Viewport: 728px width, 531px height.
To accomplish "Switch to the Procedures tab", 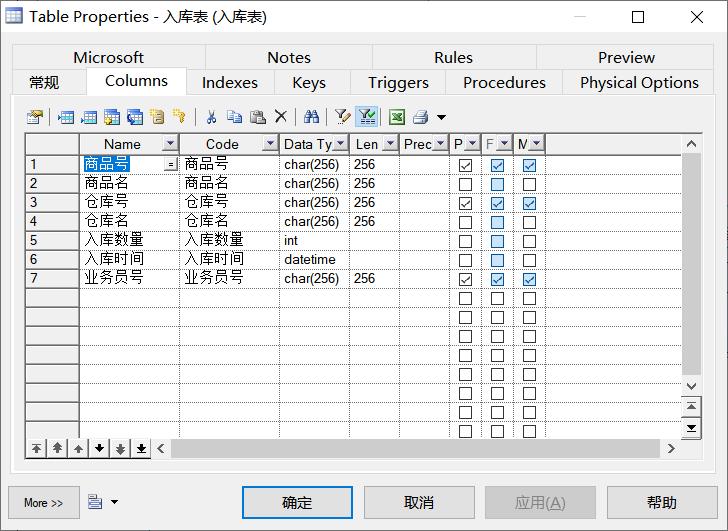I will [x=504, y=83].
